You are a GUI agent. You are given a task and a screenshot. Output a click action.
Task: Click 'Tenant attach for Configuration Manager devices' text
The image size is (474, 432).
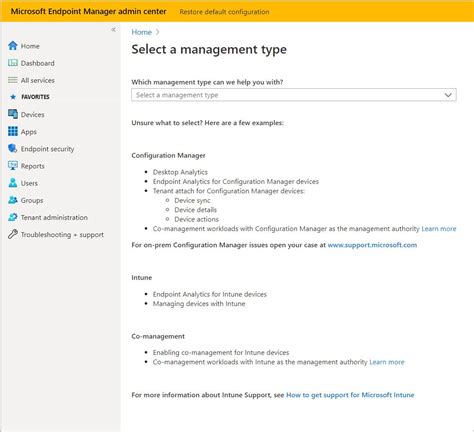(x=229, y=191)
